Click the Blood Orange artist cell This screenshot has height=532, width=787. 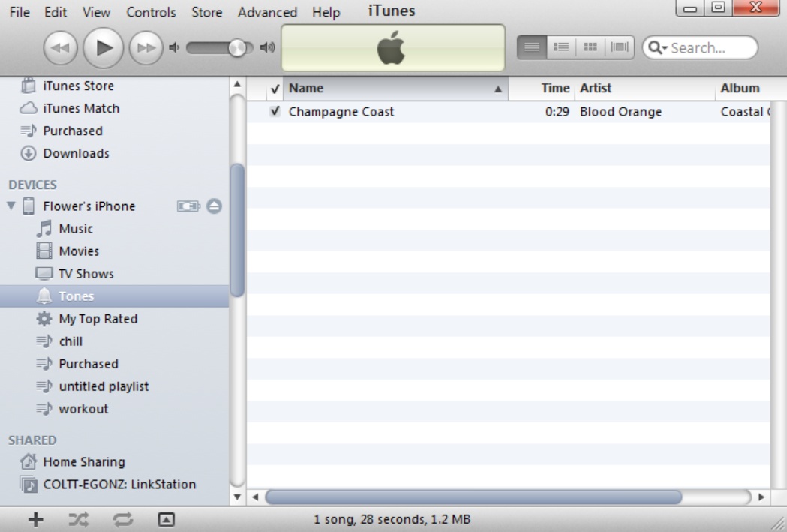(x=621, y=111)
